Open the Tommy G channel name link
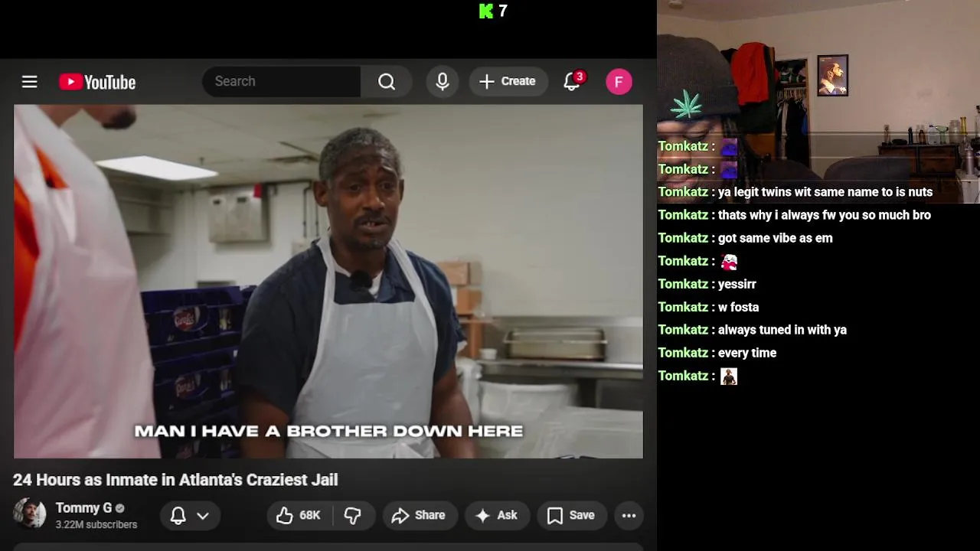The height and width of the screenshot is (551, 980). coord(83,508)
